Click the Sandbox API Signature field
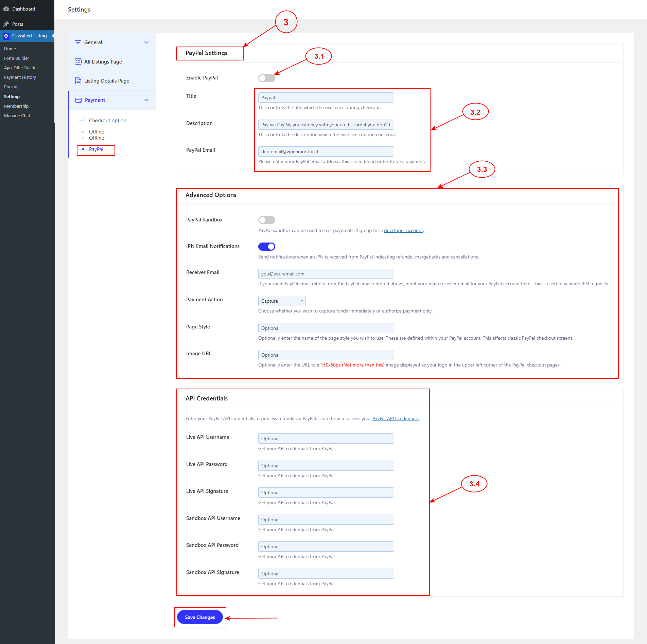The height and width of the screenshot is (644, 647). (x=326, y=574)
